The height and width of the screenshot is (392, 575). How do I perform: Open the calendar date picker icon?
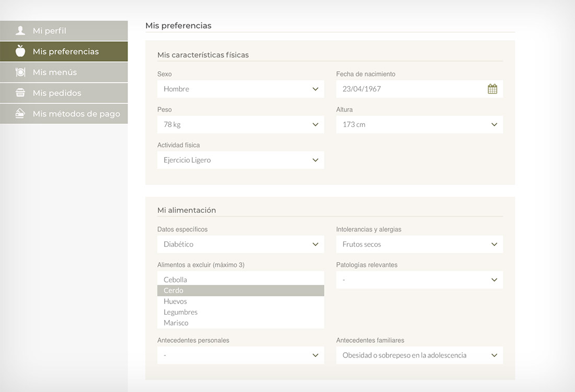pos(492,89)
